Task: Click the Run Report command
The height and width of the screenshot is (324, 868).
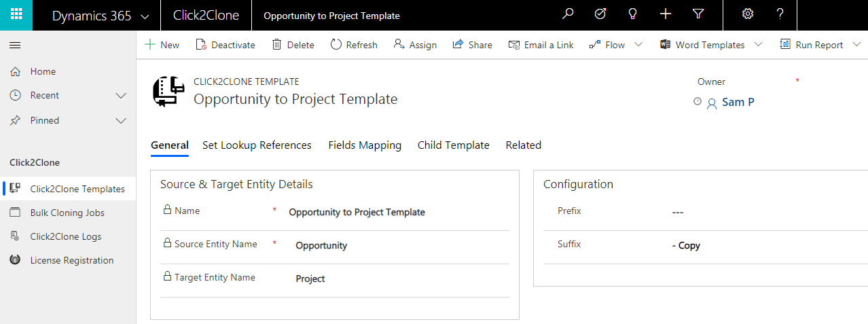Action: 811,45
